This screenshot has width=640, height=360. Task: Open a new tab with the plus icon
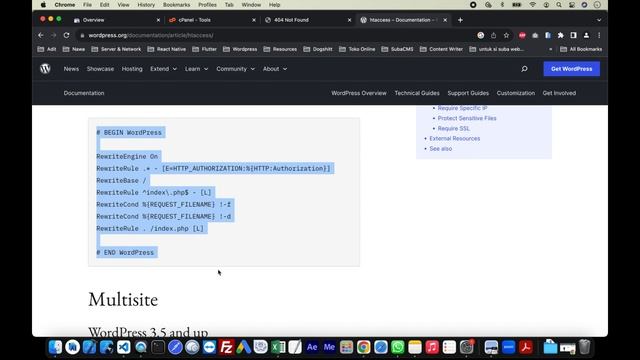coord(460,20)
